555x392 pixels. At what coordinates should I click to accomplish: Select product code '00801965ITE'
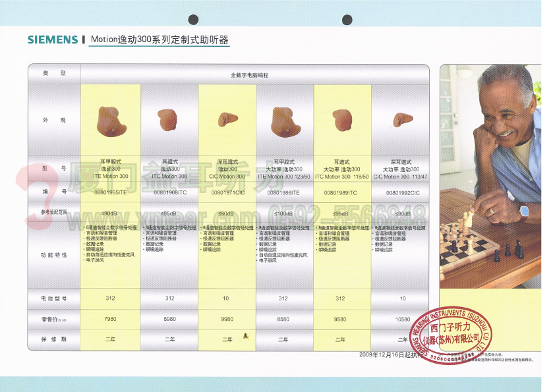111,192
